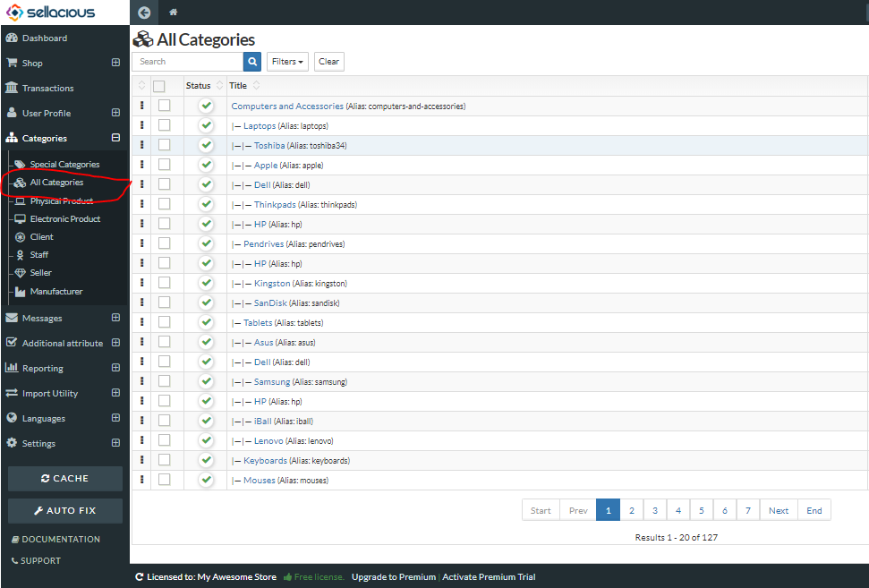Click the blue search magnifier button
This screenshot has width=869, height=588.
[x=252, y=62]
